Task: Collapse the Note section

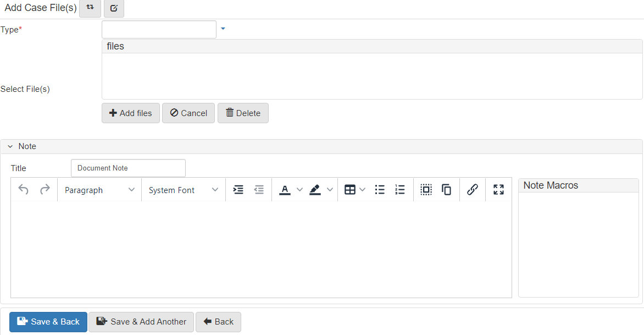Action: point(9,146)
